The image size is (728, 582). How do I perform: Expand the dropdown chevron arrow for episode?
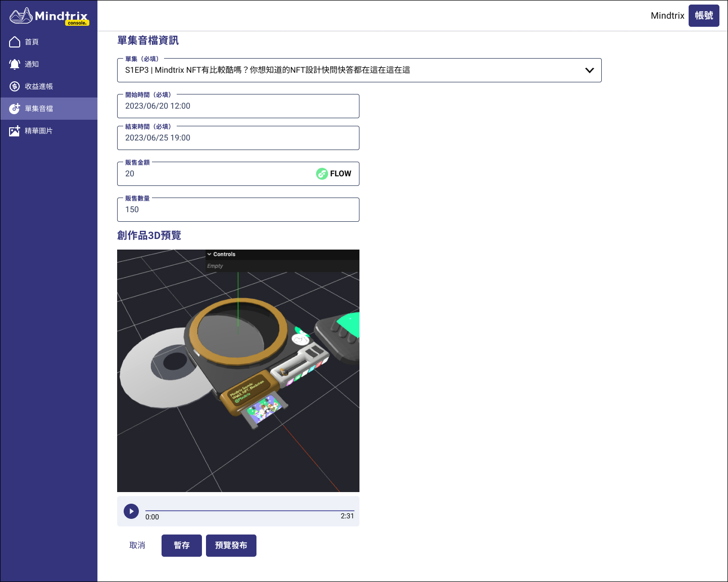[589, 70]
